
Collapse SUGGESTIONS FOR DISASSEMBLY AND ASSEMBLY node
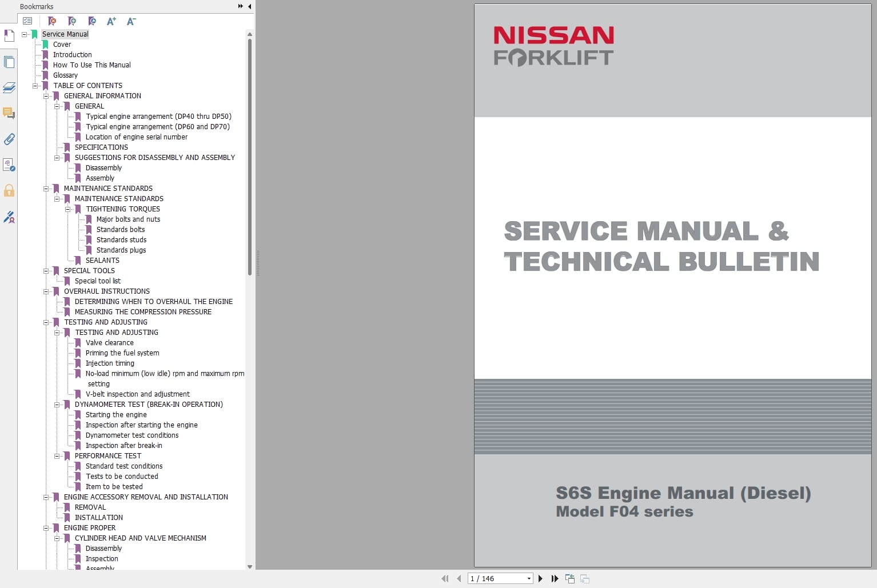[57, 158]
